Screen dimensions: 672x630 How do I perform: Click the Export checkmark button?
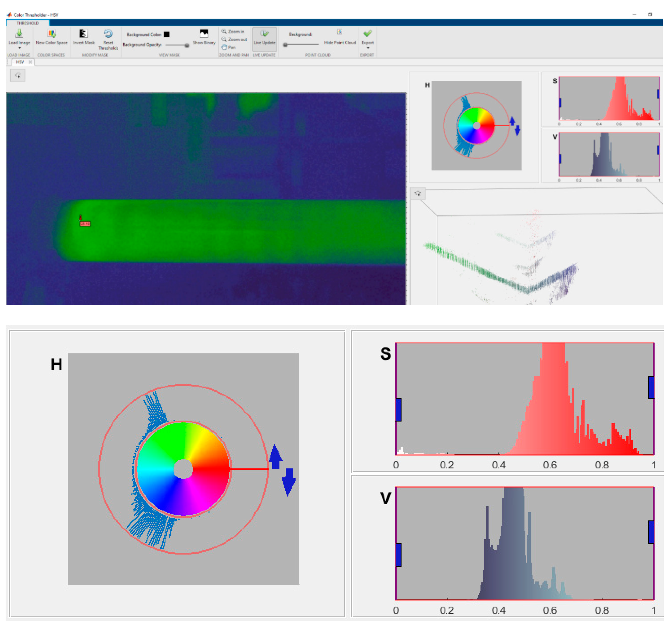(367, 33)
